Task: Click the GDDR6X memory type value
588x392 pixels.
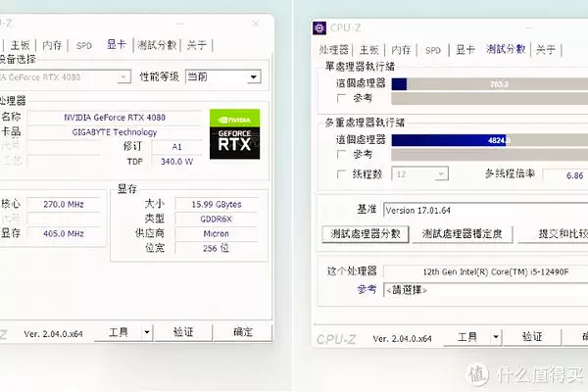Action: [x=217, y=220]
